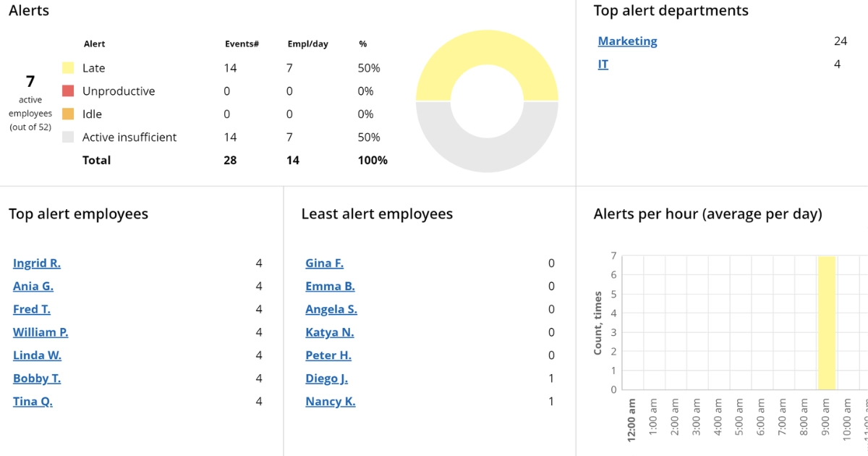View Emma B.'s record
868x456 pixels.
(330, 286)
